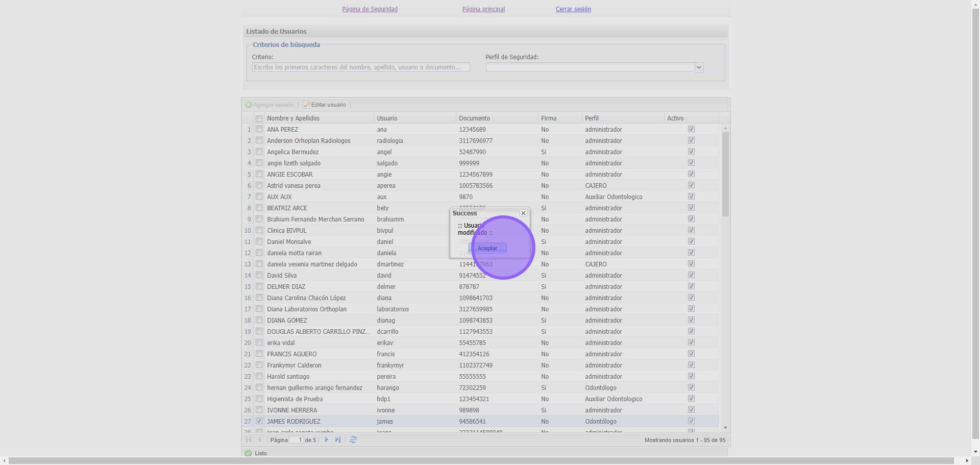This screenshot has height=465, width=980.
Task: Close the Success dialog with X icon
Action: (x=523, y=213)
